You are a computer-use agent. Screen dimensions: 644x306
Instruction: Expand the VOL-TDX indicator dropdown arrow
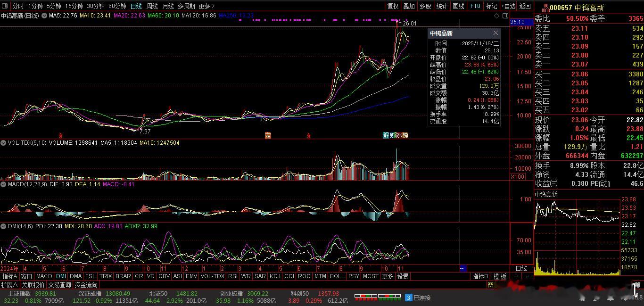4,142
